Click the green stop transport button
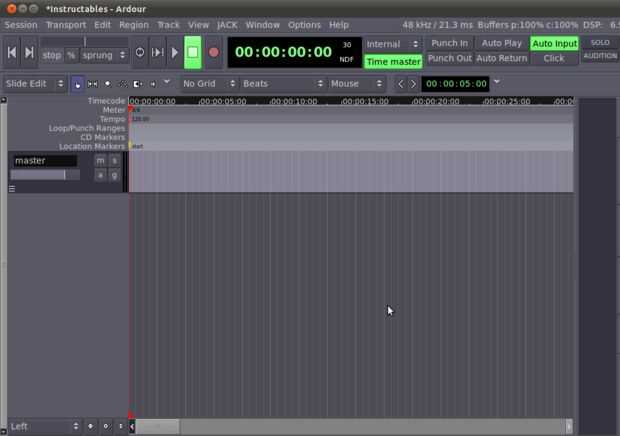Viewport: 620px width, 436px height. pos(193,53)
